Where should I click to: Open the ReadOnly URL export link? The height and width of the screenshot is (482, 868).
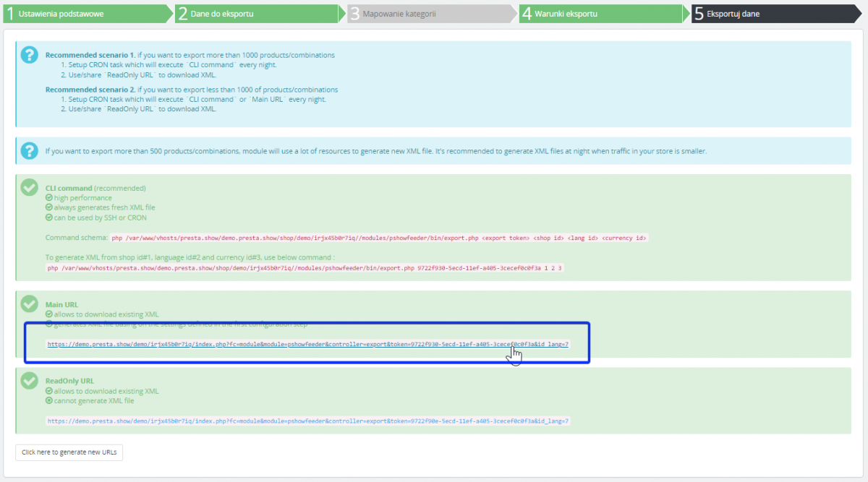point(308,421)
